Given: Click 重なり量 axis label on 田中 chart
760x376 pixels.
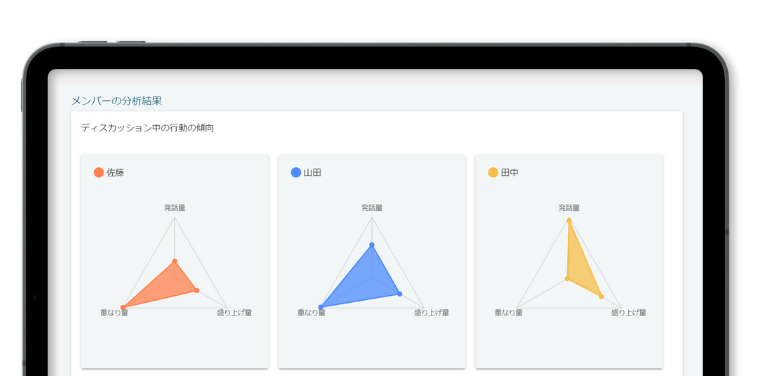Looking at the screenshot, I should [508, 313].
